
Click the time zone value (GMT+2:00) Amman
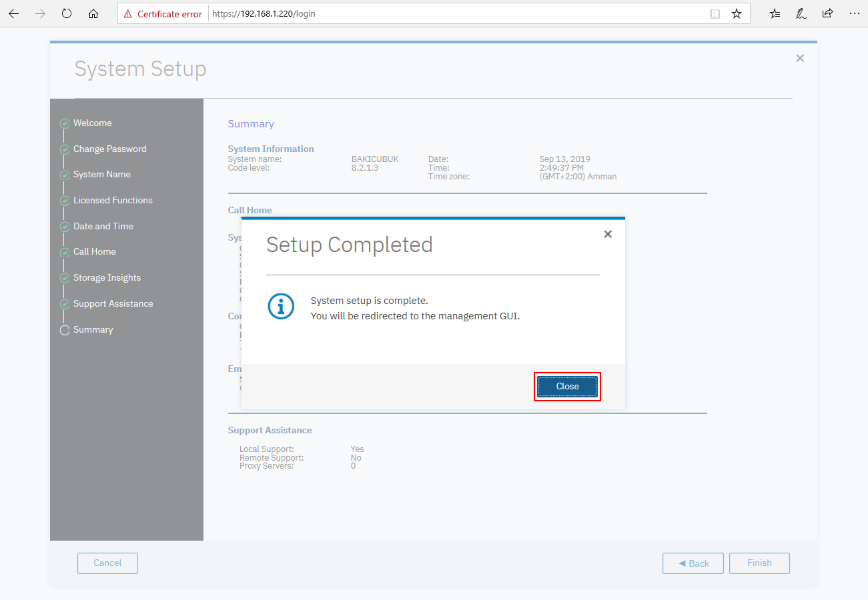point(578,177)
